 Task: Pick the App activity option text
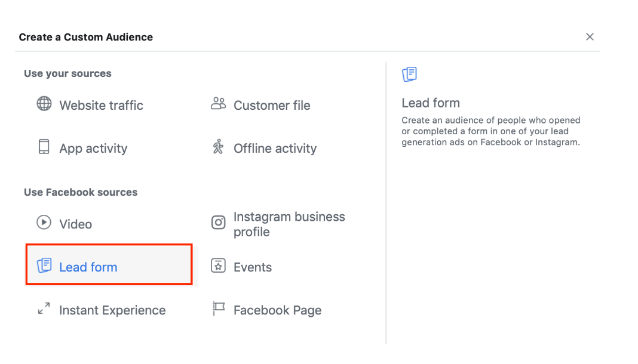pos(93,149)
